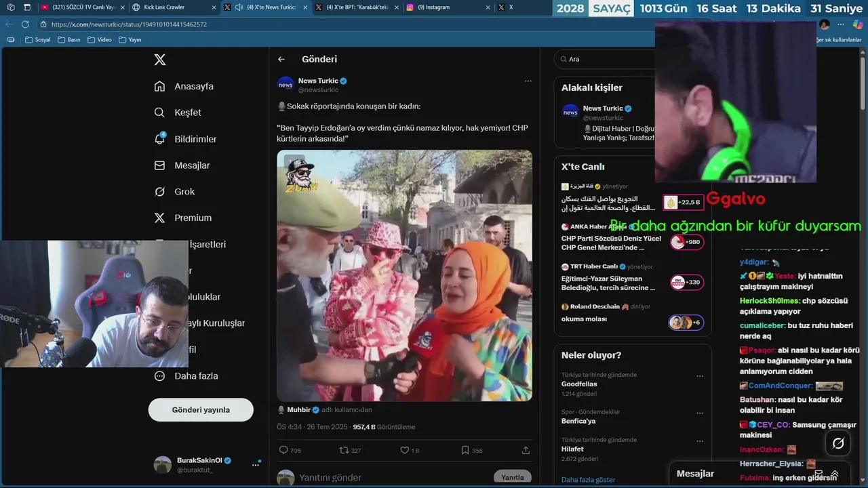Click the browser address bar URL
The height and width of the screenshot is (488, 868).
tap(129, 24)
